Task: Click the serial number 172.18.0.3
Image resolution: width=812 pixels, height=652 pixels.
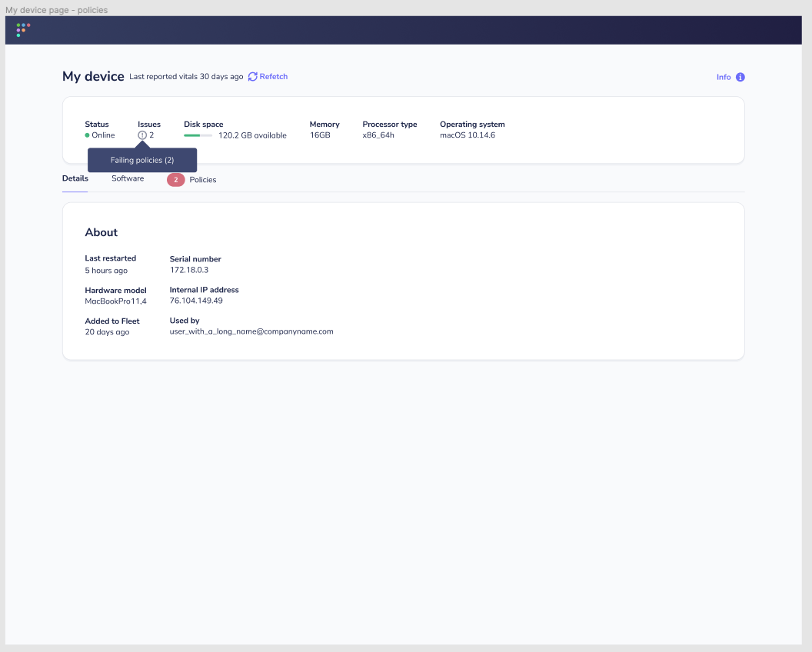Action: (x=190, y=270)
